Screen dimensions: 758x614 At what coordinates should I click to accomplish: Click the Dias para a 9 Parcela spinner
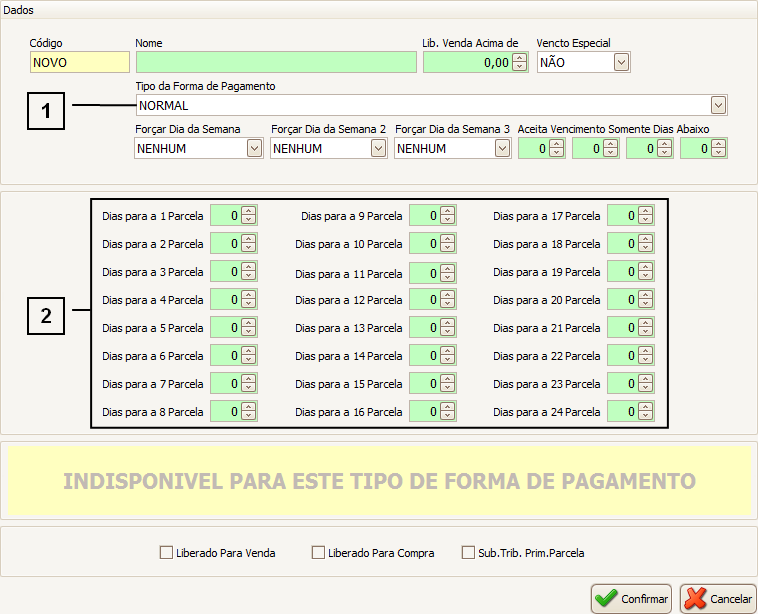425,215
